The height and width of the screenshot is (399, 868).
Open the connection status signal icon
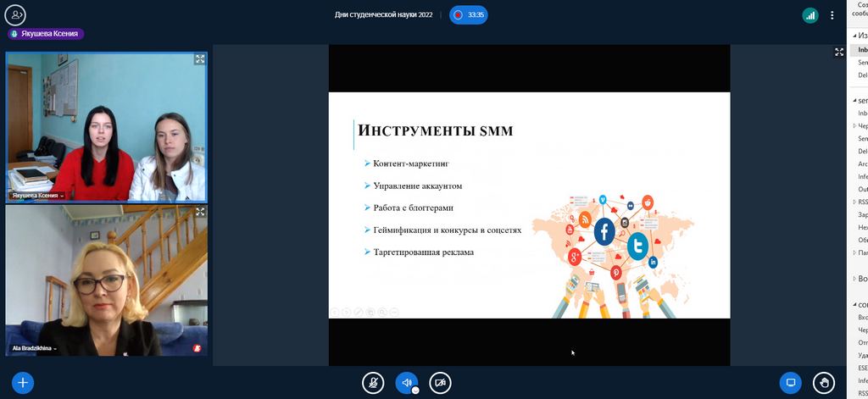click(810, 15)
